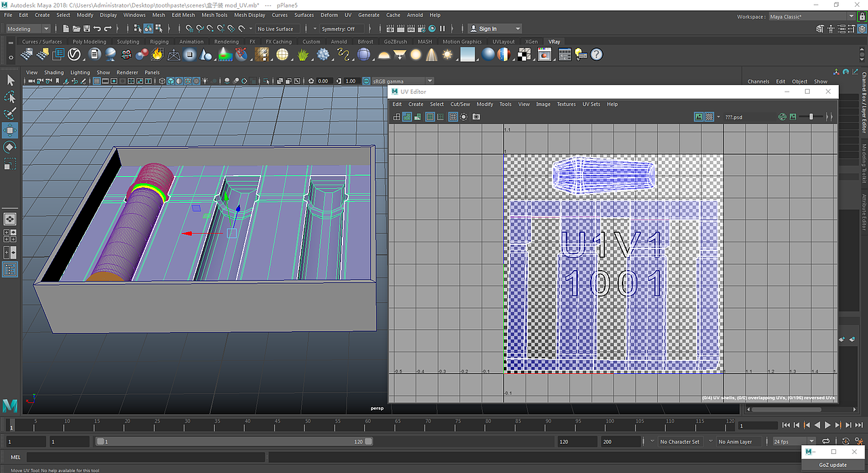Open the 24 fps dropdown

coord(793,441)
